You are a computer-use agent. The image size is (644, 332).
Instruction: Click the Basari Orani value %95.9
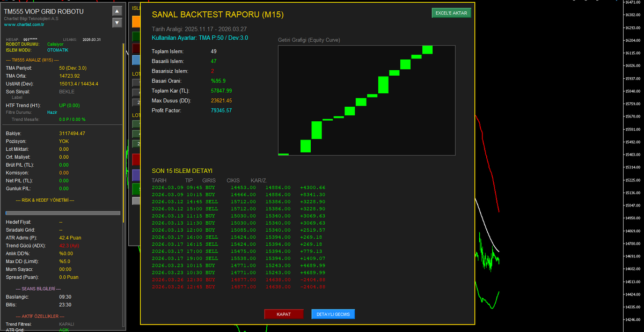(x=218, y=81)
